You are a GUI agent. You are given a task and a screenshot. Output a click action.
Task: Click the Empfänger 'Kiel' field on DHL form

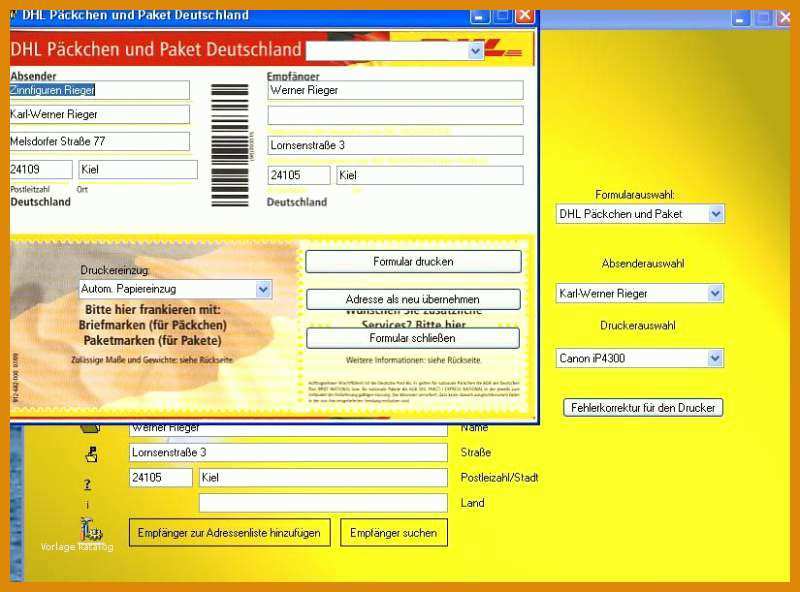point(430,175)
